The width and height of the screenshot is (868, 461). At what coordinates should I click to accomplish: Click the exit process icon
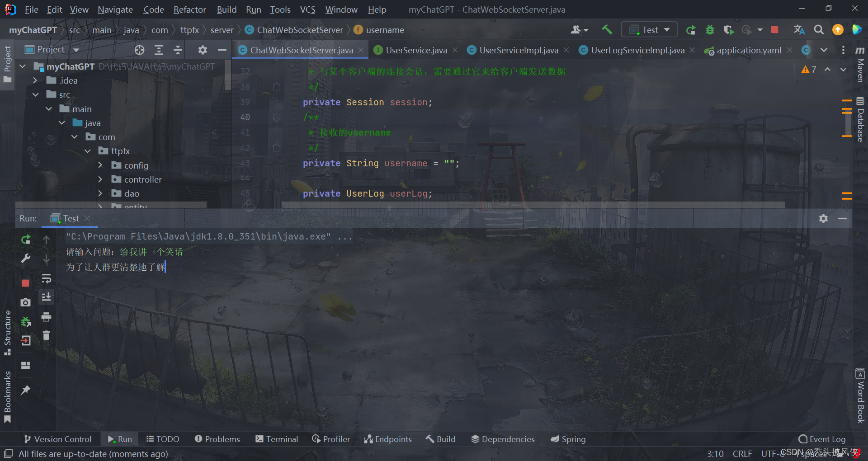(26, 341)
